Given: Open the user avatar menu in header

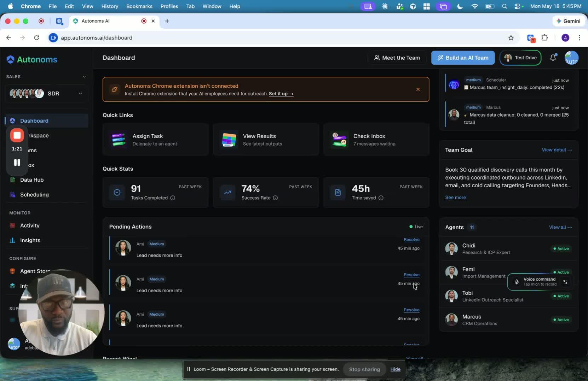Looking at the screenshot, I should tap(571, 58).
